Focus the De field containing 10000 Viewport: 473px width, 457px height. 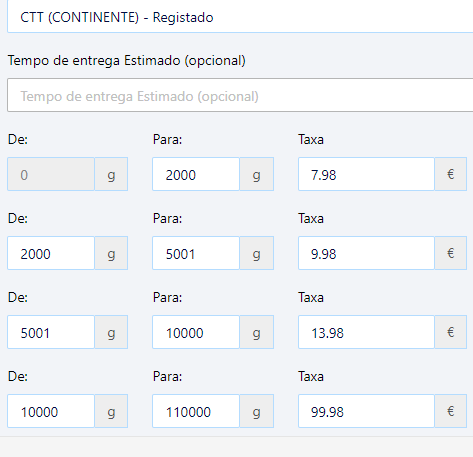(51, 411)
